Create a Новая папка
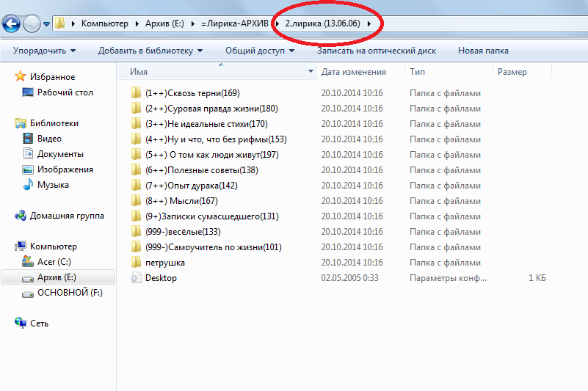The width and height of the screenshot is (588, 391). click(x=483, y=51)
